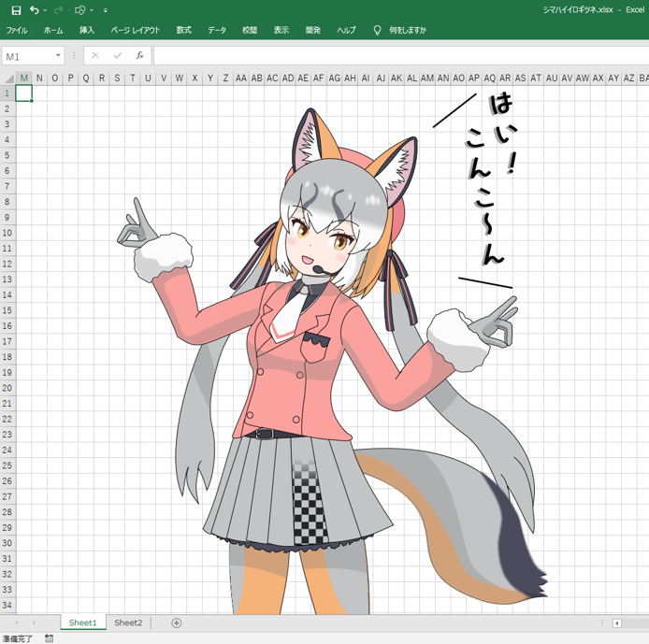Image resolution: width=649 pixels, height=644 pixels.
Task: Select row 1 header
Action: point(7,93)
